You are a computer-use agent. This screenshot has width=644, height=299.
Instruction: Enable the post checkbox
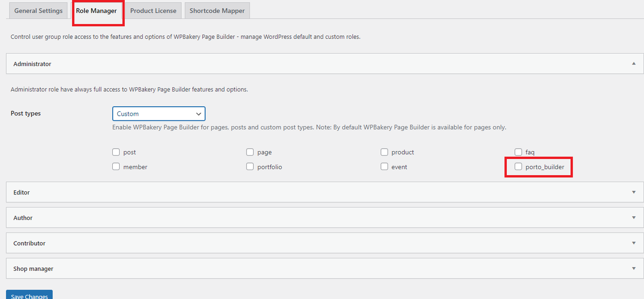coord(116,152)
